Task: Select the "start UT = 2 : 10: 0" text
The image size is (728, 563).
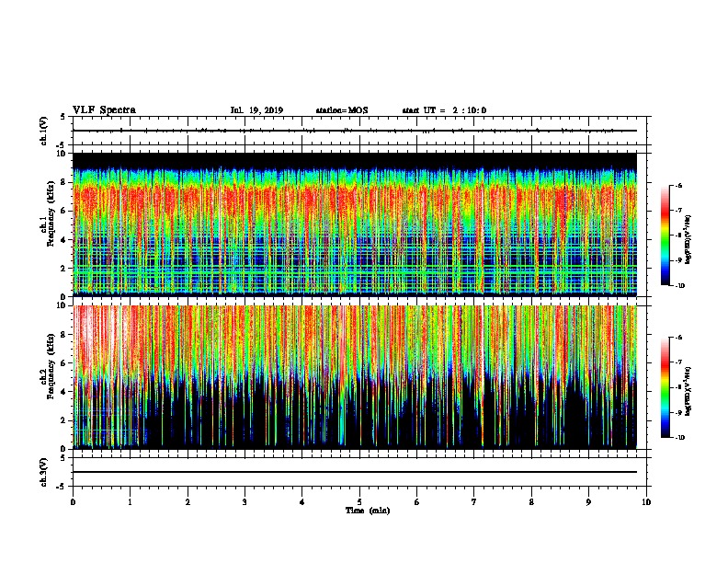Action: coord(444,110)
